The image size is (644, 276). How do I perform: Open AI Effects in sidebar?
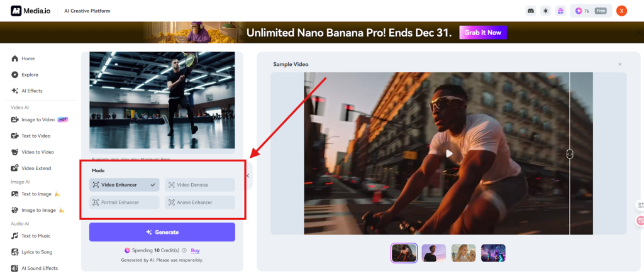[x=31, y=91]
